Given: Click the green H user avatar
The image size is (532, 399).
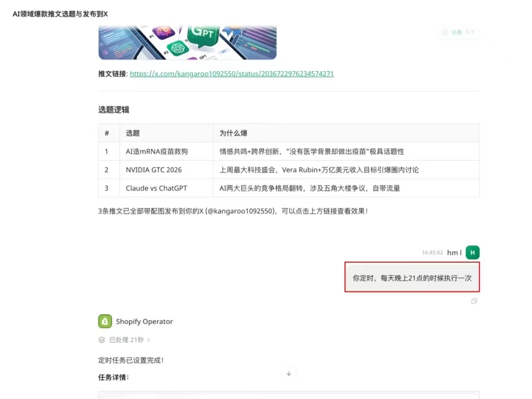Looking at the screenshot, I should (x=473, y=252).
